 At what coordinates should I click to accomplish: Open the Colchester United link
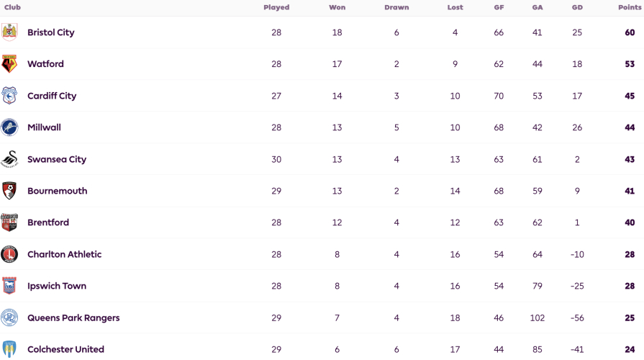click(65, 349)
